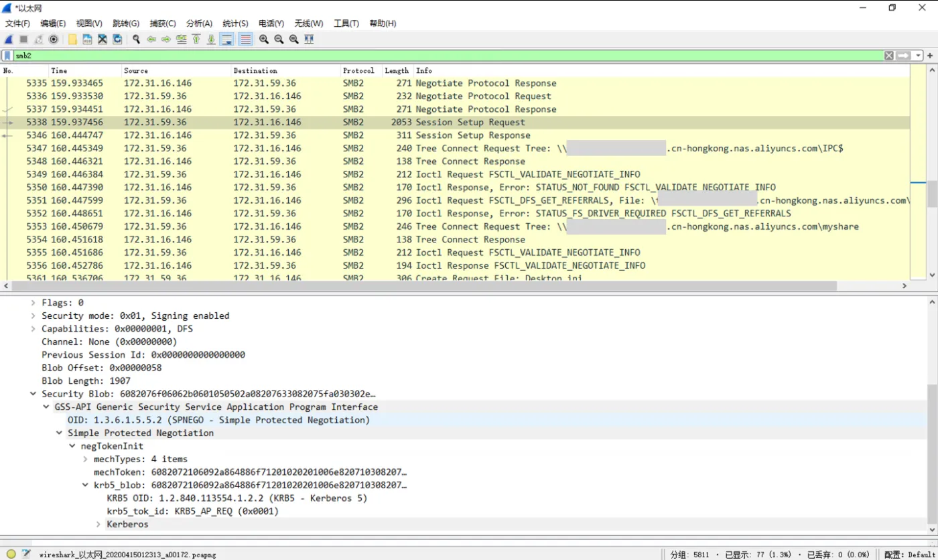
Task: Save the capture file using the toolbar icon
Action: (x=87, y=40)
